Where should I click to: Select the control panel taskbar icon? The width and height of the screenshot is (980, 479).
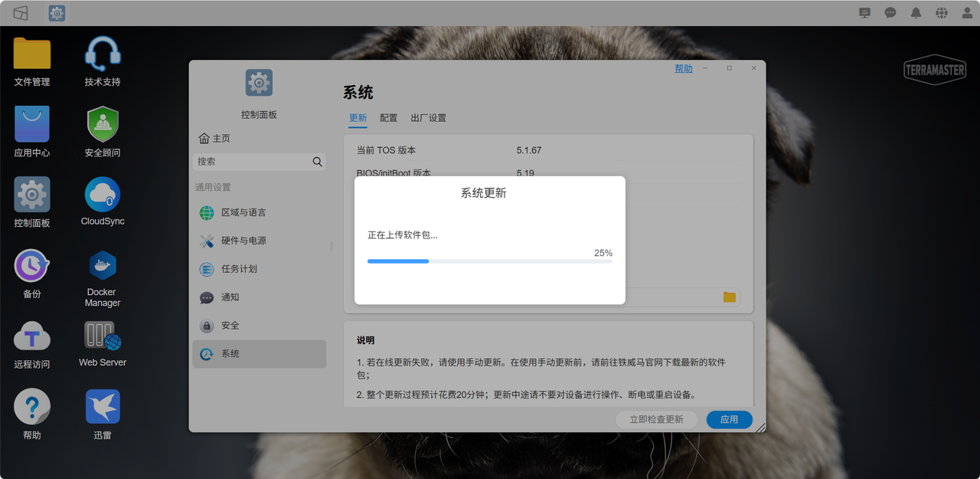pyautogui.click(x=57, y=13)
